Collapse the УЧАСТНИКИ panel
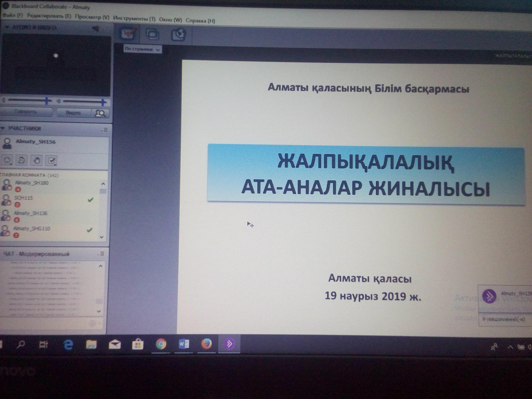 pos(3,128)
